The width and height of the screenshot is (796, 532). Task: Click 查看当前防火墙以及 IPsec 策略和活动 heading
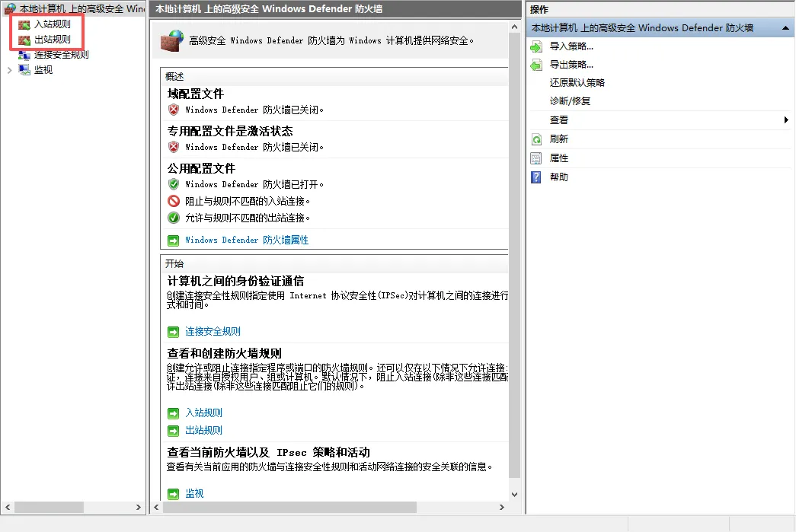[x=269, y=452]
